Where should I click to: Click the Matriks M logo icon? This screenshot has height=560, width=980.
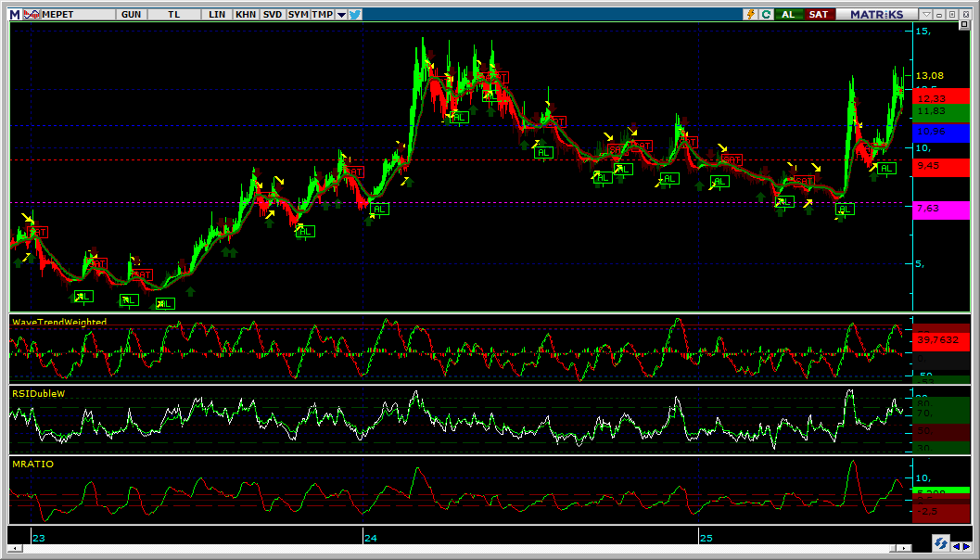coord(15,14)
